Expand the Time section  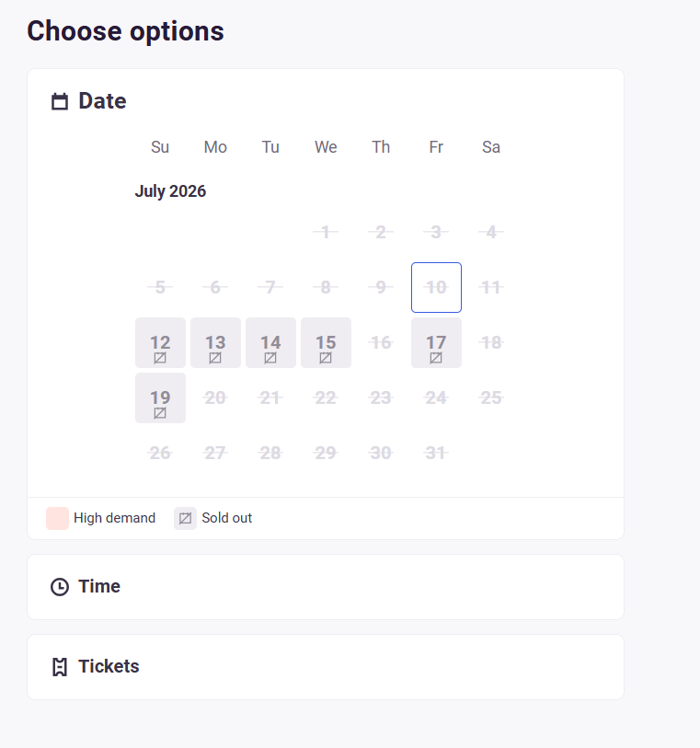coord(326,587)
